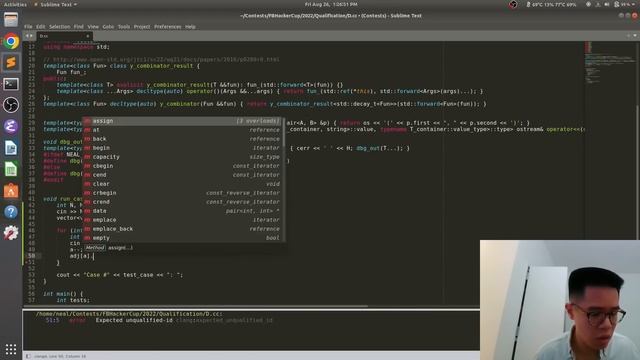
Task: Toggle the sidebar icon in status bar
Action: pyautogui.click(x=28, y=356)
